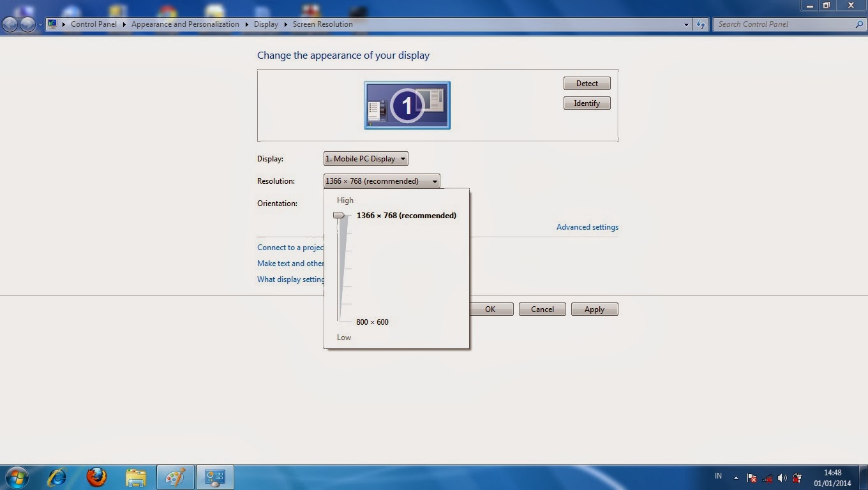
Task: Open Paint from the taskbar
Action: click(x=175, y=477)
